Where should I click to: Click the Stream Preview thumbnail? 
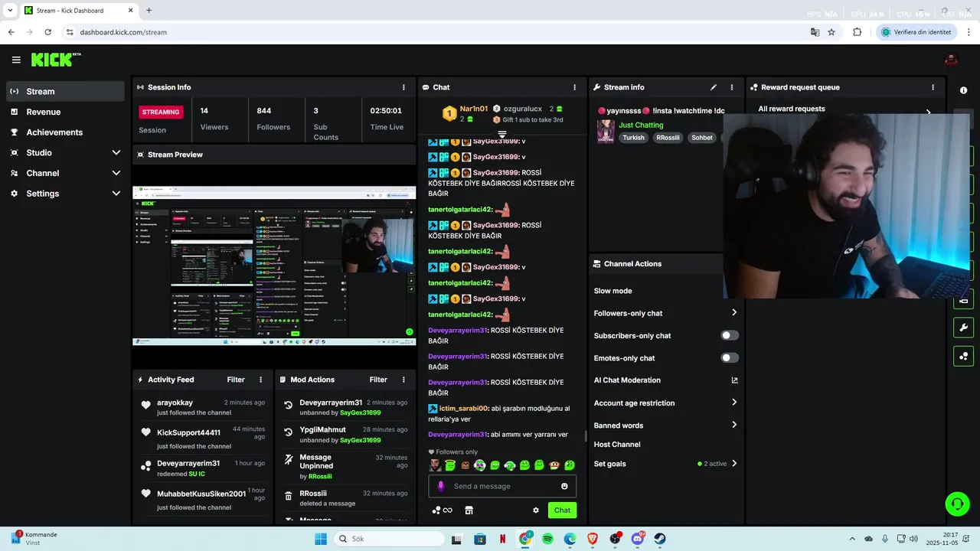[x=274, y=265]
